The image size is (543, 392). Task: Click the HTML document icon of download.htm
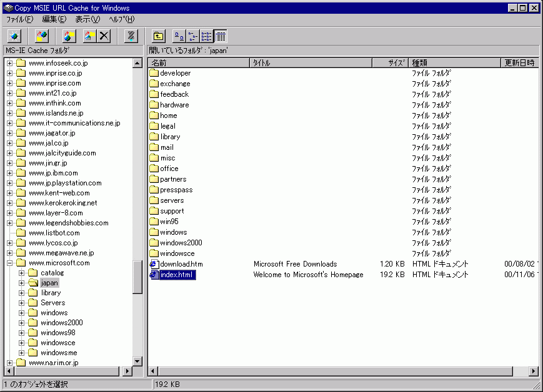coord(154,264)
